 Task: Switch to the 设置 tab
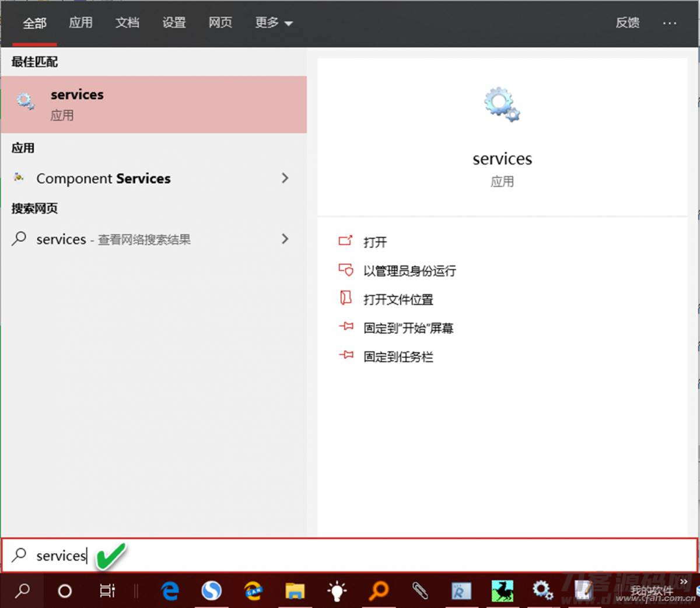click(174, 23)
